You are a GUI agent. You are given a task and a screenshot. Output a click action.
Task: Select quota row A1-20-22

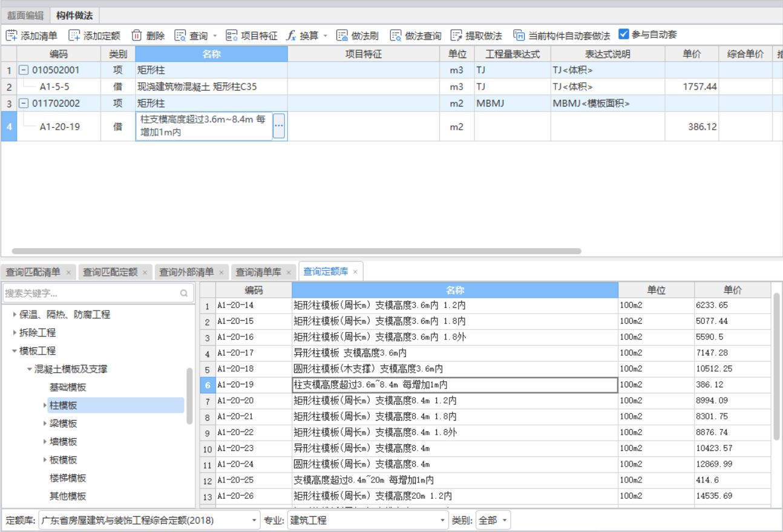point(485,432)
